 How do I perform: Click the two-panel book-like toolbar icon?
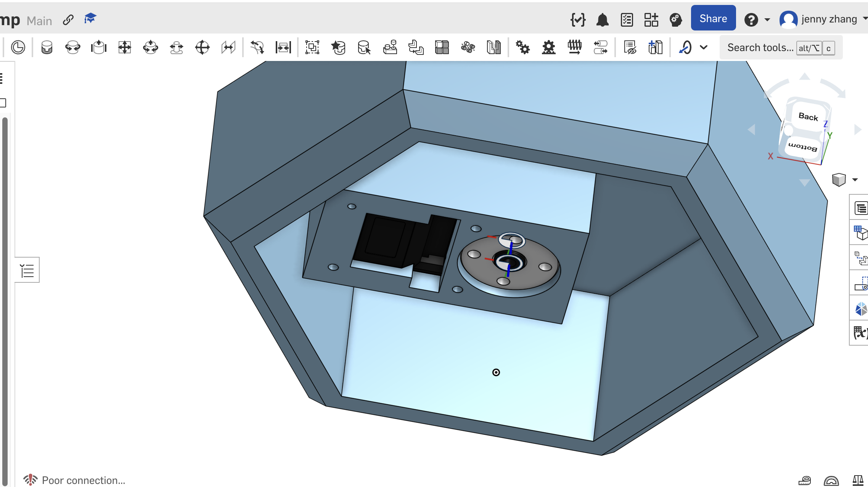coord(494,48)
